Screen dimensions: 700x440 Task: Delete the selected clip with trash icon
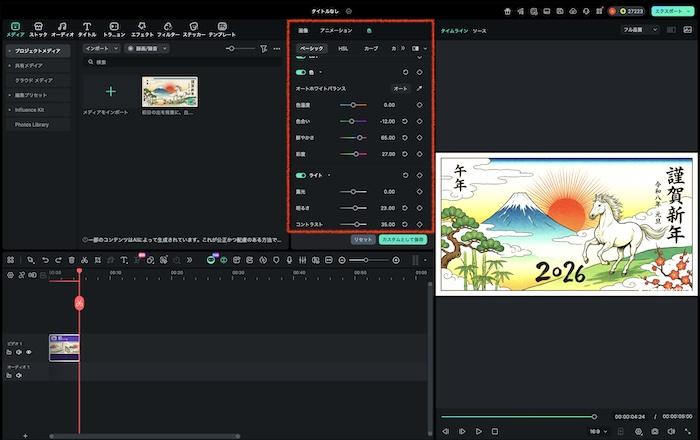(x=71, y=260)
